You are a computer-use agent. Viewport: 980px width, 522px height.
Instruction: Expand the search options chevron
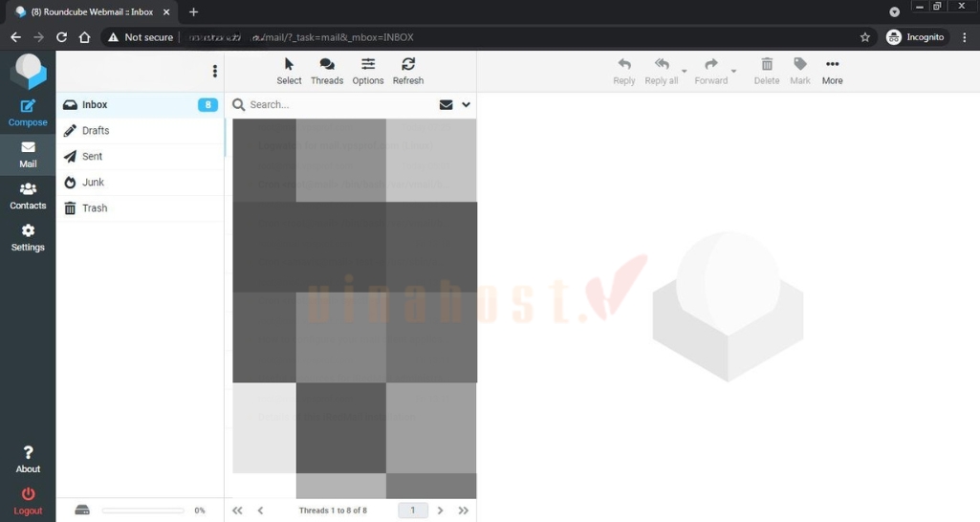pos(466,104)
